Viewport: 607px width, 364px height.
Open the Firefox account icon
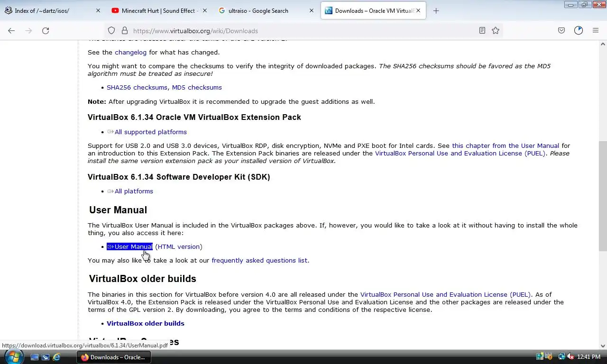click(579, 30)
